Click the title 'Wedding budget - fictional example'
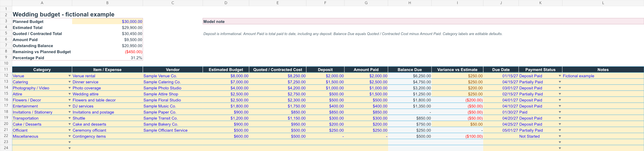 tap(63, 14)
